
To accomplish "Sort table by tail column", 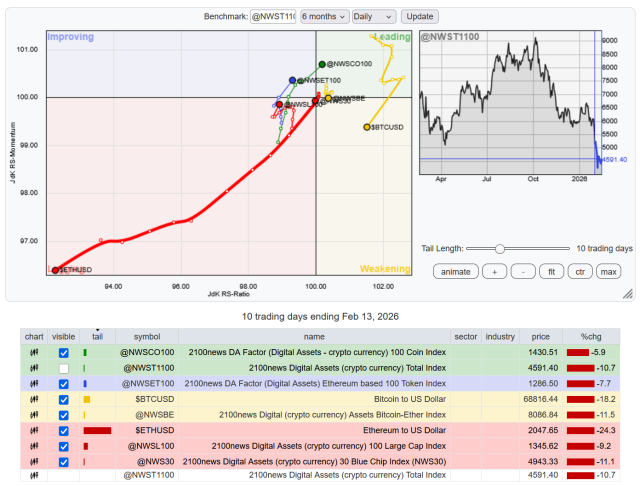I will pos(97,337).
